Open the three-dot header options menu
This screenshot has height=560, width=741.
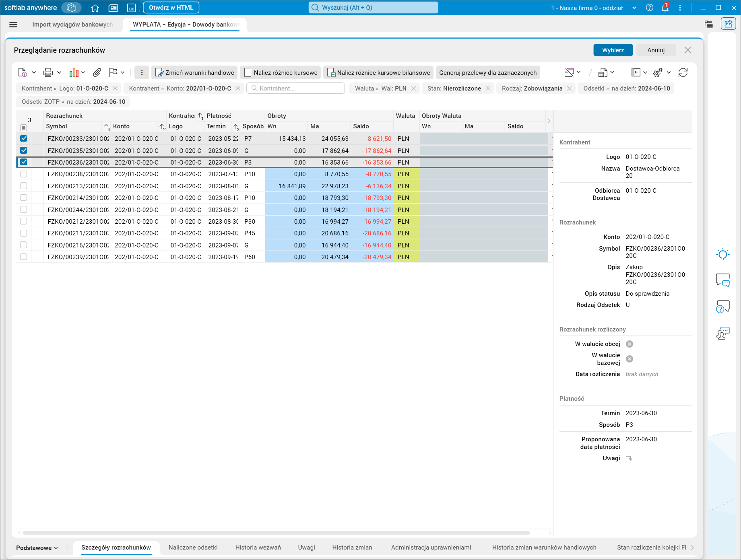(x=680, y=8)
